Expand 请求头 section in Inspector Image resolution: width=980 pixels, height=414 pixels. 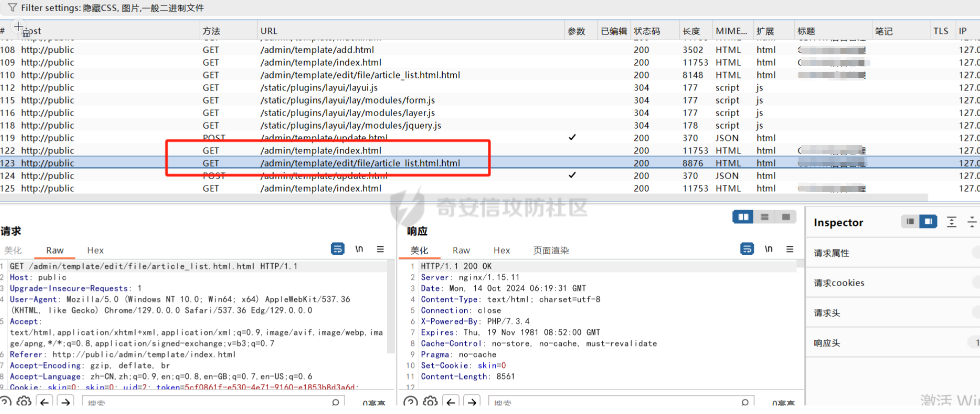tap(893, 313)
